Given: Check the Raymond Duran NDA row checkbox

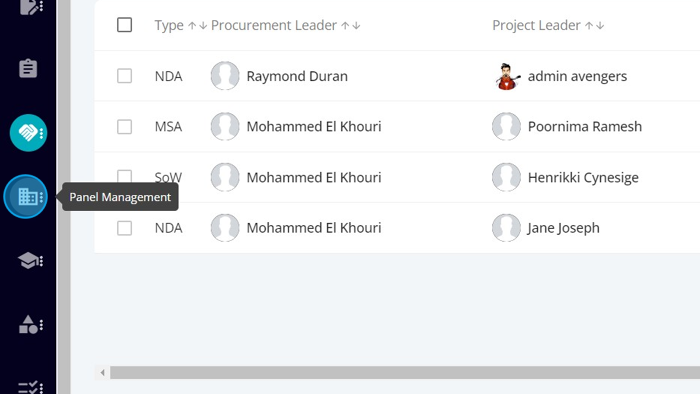Looking at the screenshot, I should pos(125,76).
